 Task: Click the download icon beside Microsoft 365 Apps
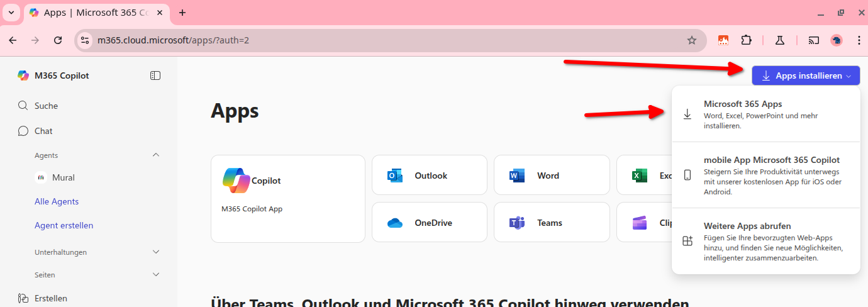(x=687, y=114)
